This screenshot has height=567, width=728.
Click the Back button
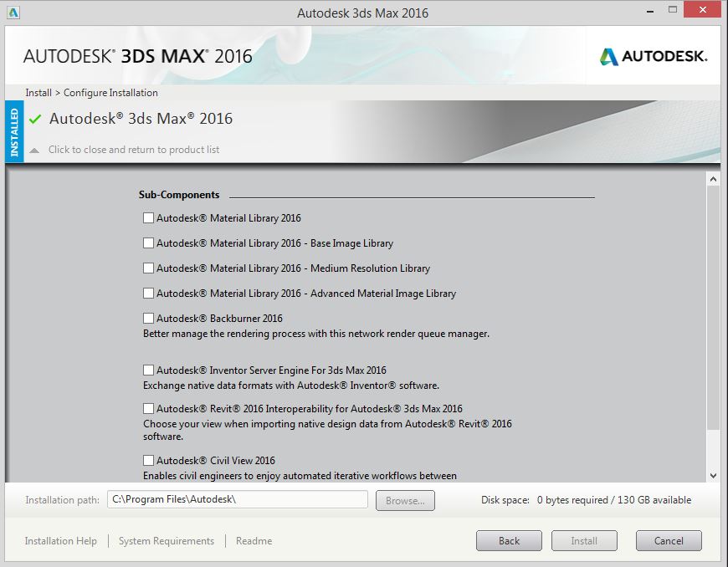click(x=509, y=541)
